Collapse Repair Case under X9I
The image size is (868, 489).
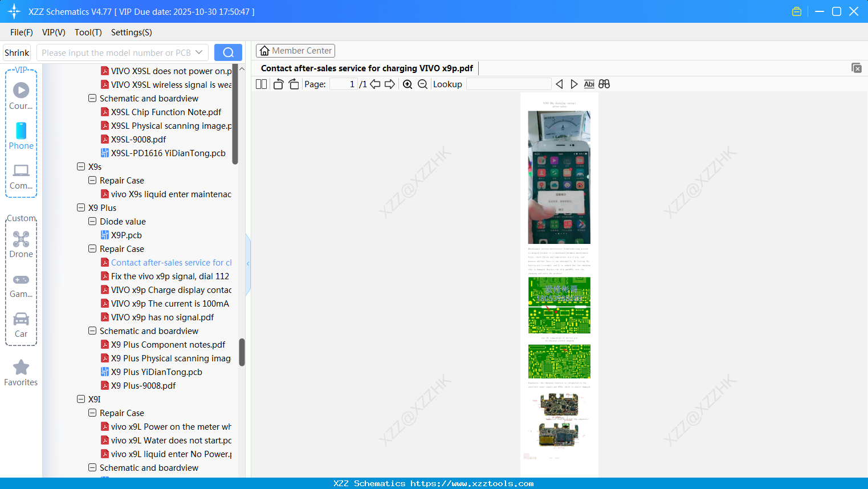click(92, 413)
